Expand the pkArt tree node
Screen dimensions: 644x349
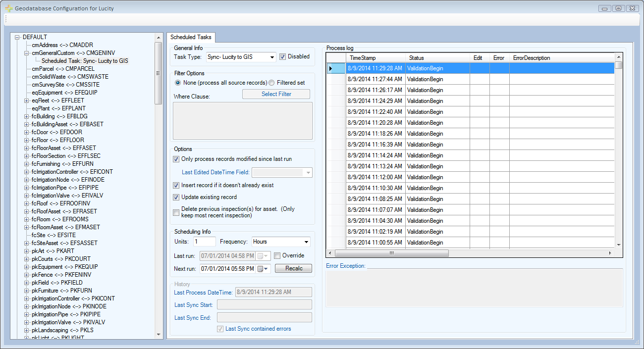tap(27, 251)
